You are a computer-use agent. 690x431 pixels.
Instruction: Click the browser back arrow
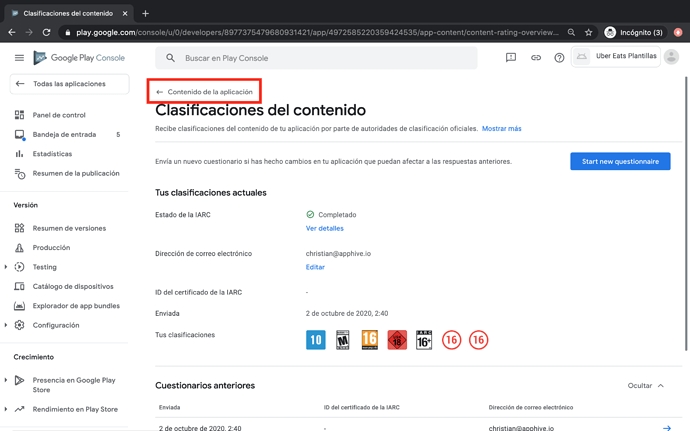(12, 32)
